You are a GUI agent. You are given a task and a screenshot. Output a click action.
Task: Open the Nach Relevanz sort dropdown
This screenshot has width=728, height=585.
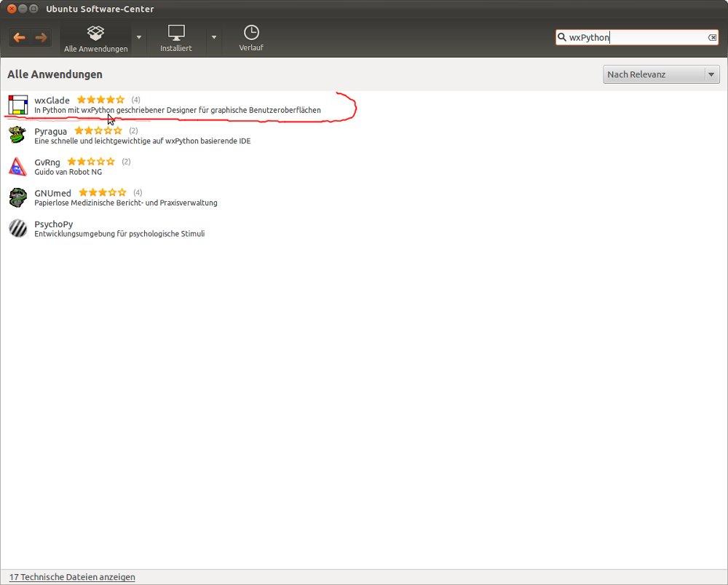[661, 74]
